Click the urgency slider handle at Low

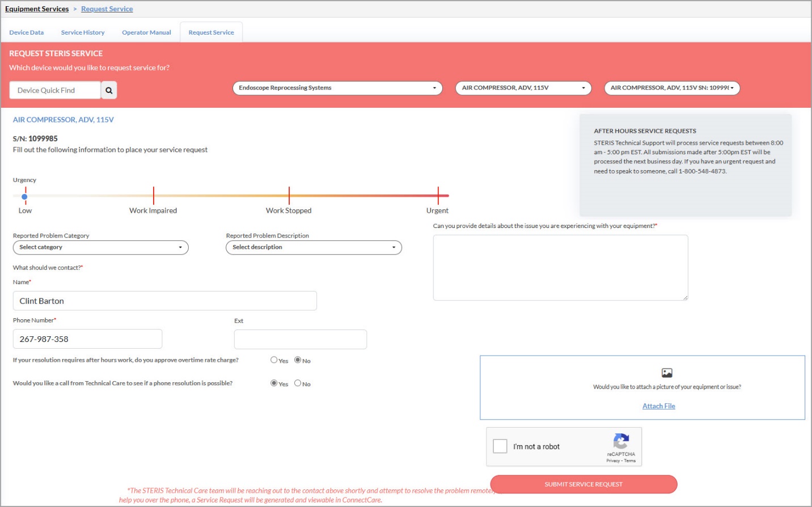click(x=24, y=197)
